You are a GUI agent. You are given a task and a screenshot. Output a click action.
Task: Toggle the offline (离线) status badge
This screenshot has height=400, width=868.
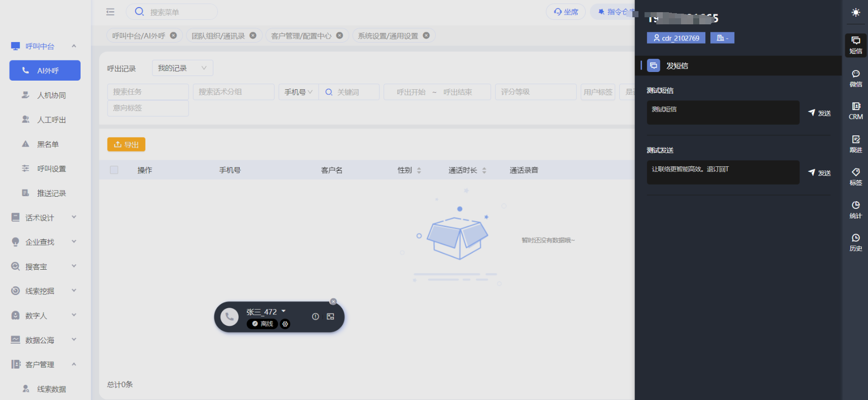point(262,324)
